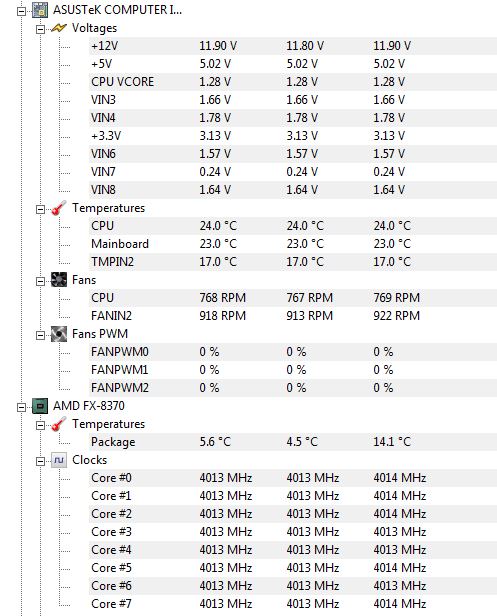This screenshot has width=497, height=616.
Task: Click the Voltages lightning bolt icon
Action: (59, 28)
